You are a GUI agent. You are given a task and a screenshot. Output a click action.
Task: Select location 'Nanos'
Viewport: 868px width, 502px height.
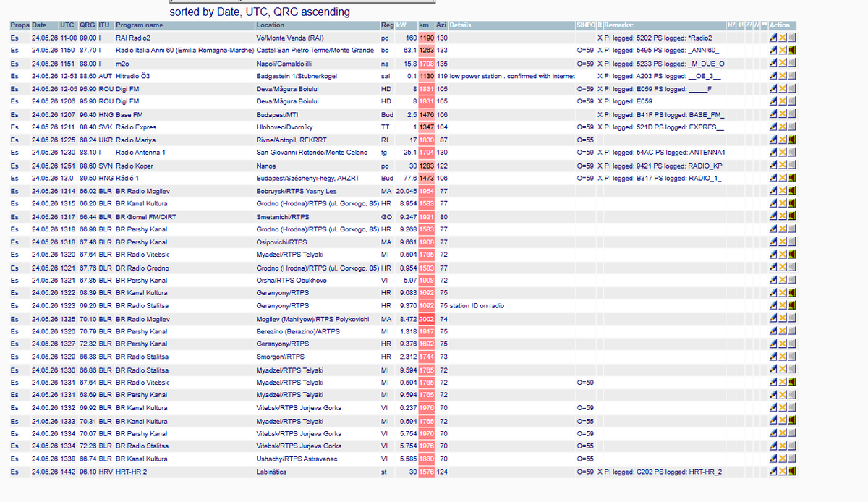click(265, 166)
